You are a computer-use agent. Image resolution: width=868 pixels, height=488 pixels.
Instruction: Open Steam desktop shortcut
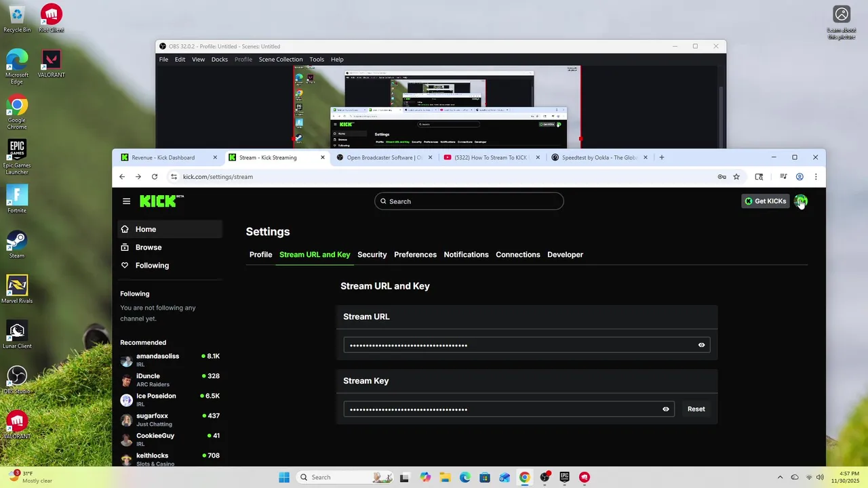(x=17, y=245)
